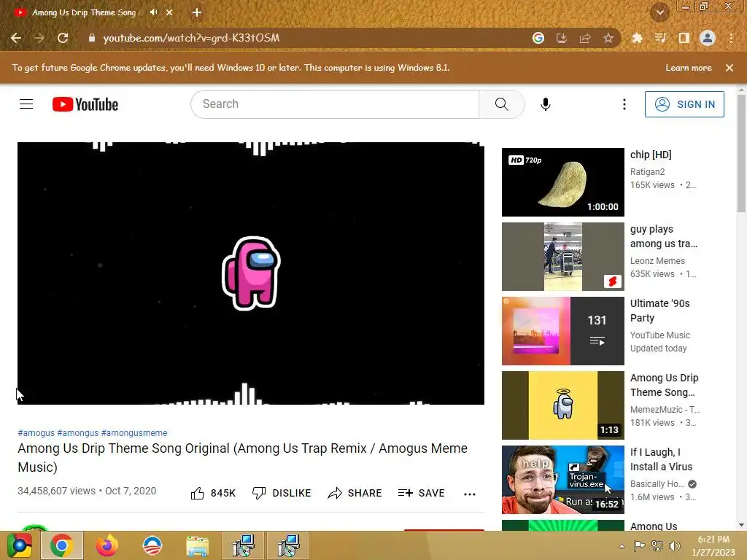The height and width of the screenshot is (560, 747).
Task: Open 'If I Laugh, I Install a Virus' thumbnail
Action: (562, 480)
